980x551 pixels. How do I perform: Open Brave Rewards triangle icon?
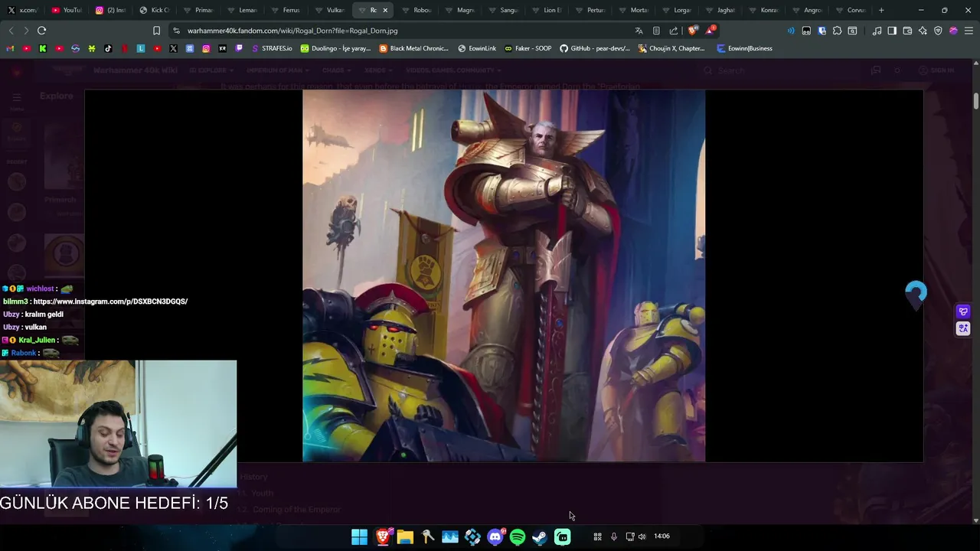[710, 31]
